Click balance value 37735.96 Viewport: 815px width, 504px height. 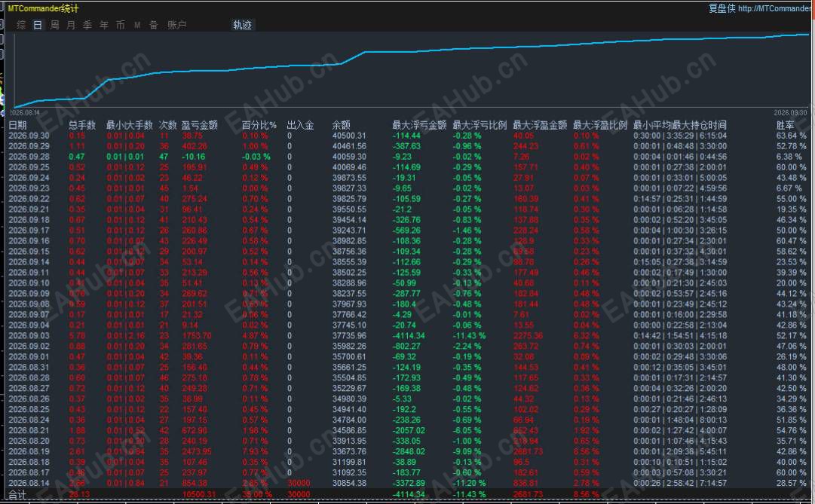349,336
